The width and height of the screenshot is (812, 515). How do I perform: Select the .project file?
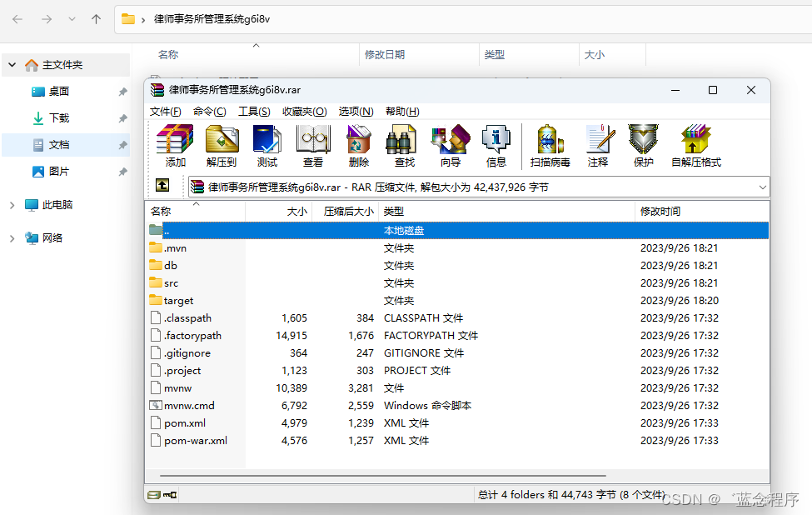(x=458, y=371)
